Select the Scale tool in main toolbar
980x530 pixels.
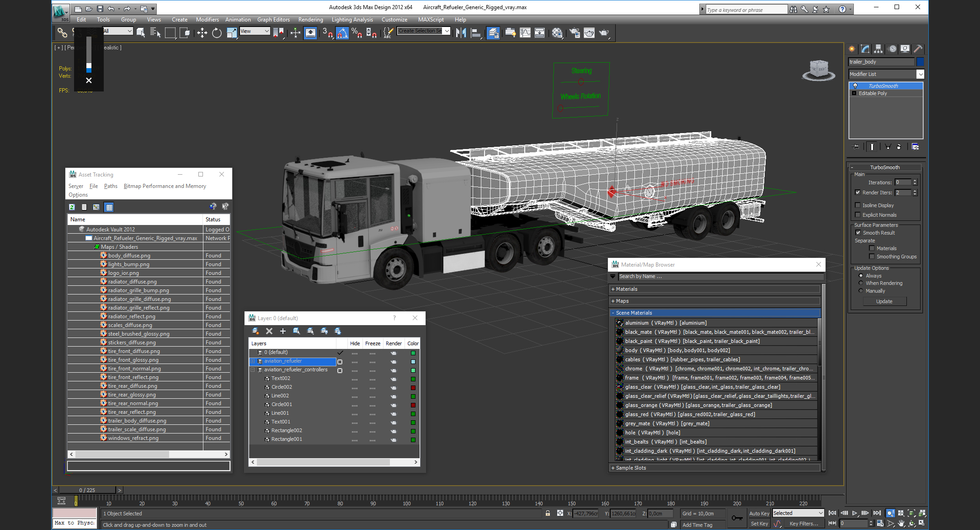tap(232, 32)
